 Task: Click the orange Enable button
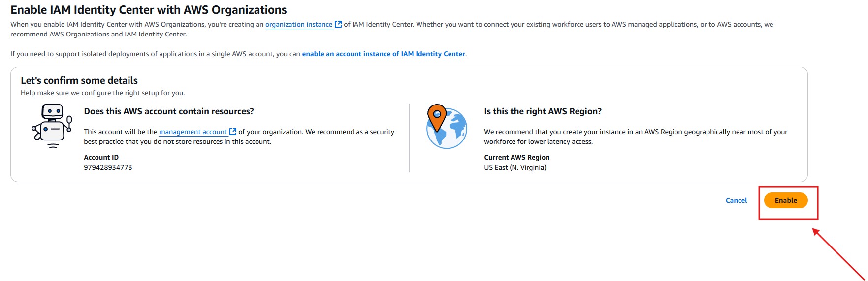785,200
